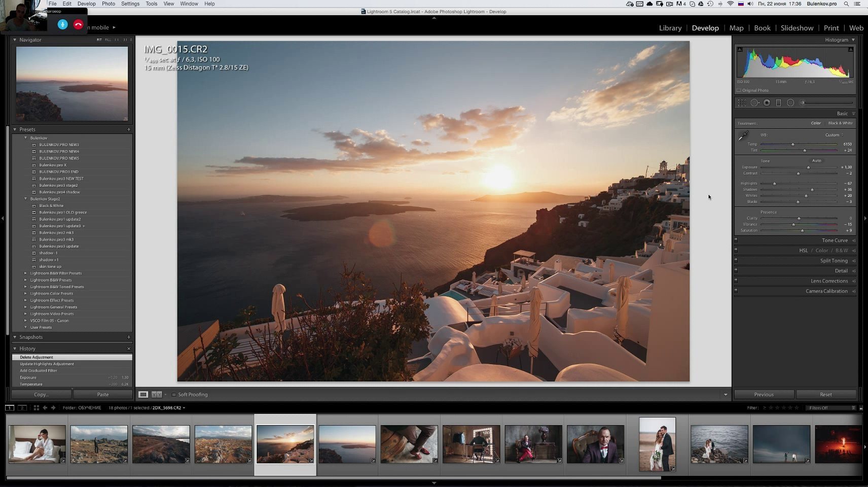The height and width of the screenshot is (487, 868).
Task: Mute microphone in the call overlay
Action: tap(63, 24)
